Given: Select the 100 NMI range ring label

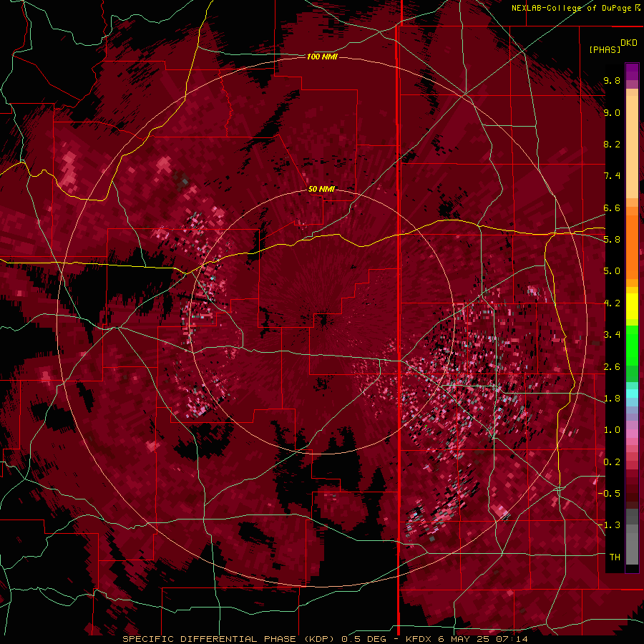Looking at the screenshot, I should 322,57.
